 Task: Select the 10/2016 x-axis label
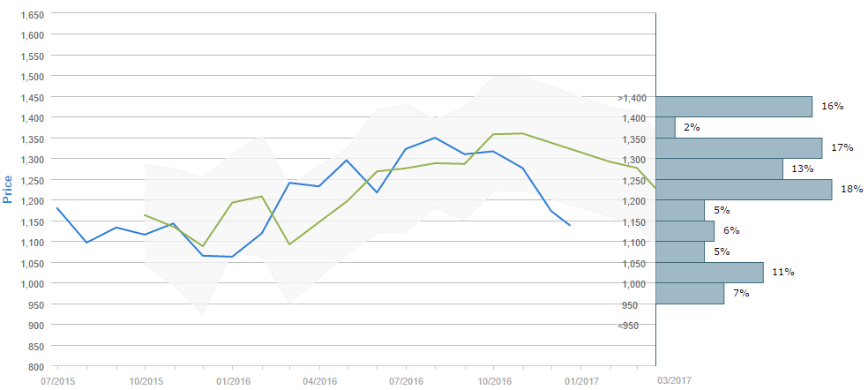click(x=494, y=380)
